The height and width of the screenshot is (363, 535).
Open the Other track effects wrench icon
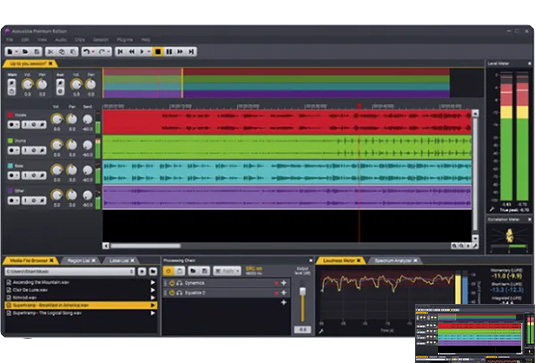pos(42,201)
